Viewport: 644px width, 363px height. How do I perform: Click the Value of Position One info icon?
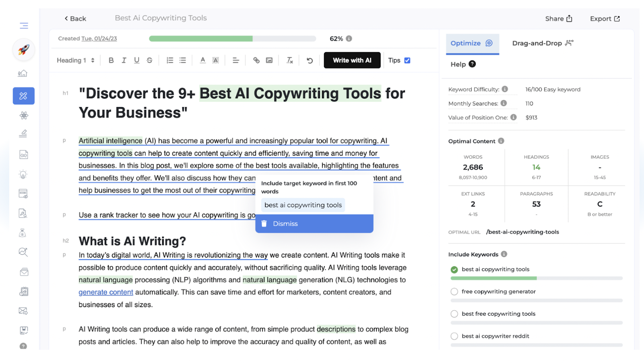(x=514, y=117)
